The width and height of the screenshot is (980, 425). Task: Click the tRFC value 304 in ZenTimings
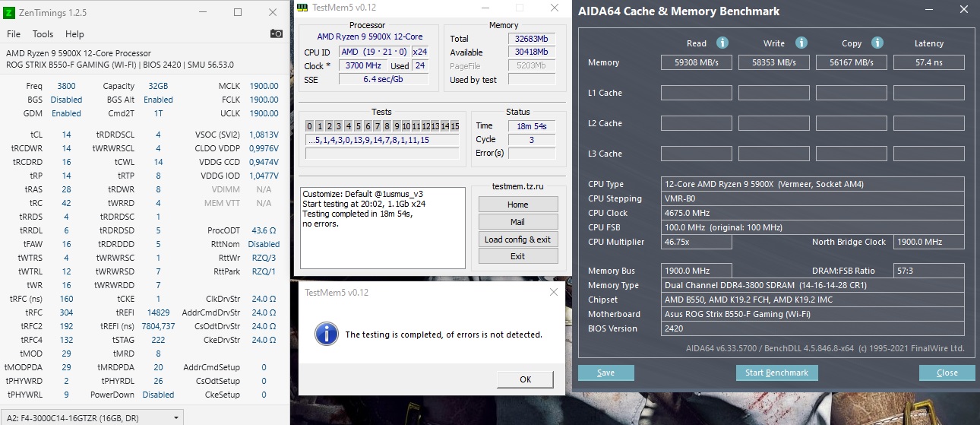coord(66,312)
